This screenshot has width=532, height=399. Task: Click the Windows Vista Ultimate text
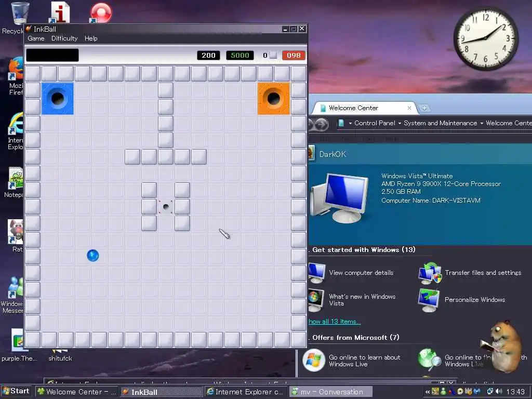[x=417, y=176]
